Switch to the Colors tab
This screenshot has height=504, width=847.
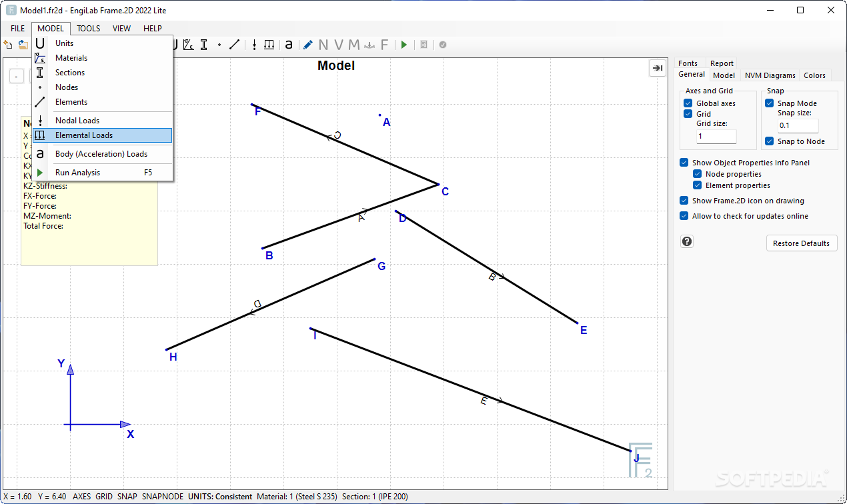[x=814, y=75]
